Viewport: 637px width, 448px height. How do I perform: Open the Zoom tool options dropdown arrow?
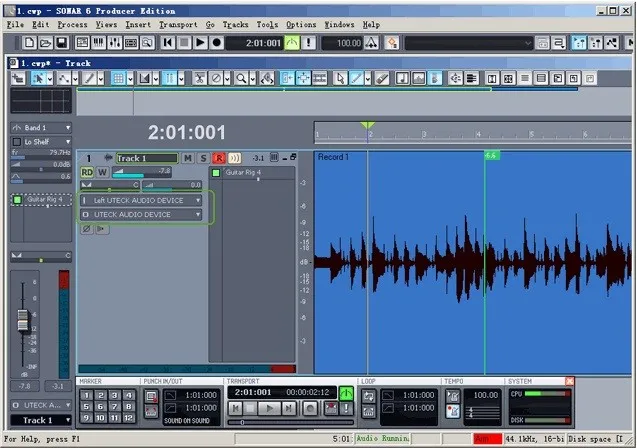click(x=253, y=78)
